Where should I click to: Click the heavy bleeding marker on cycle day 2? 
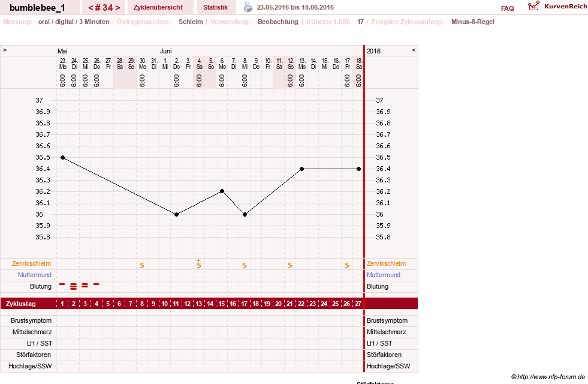(x=74, y=286)
